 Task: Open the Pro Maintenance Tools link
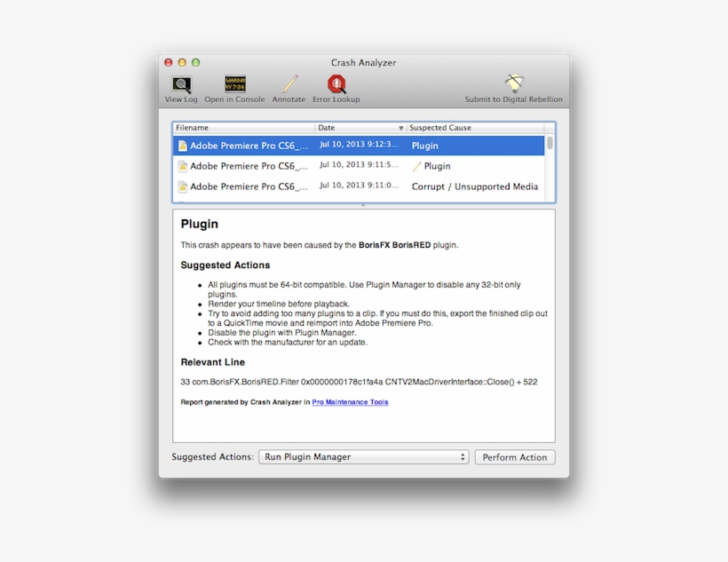[350, 402]
